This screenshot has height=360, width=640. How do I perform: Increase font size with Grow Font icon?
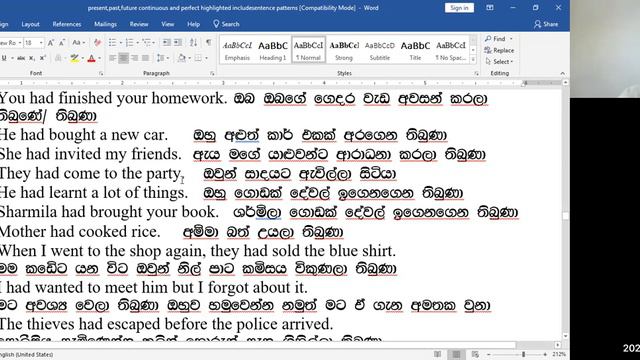pos(51,42)
